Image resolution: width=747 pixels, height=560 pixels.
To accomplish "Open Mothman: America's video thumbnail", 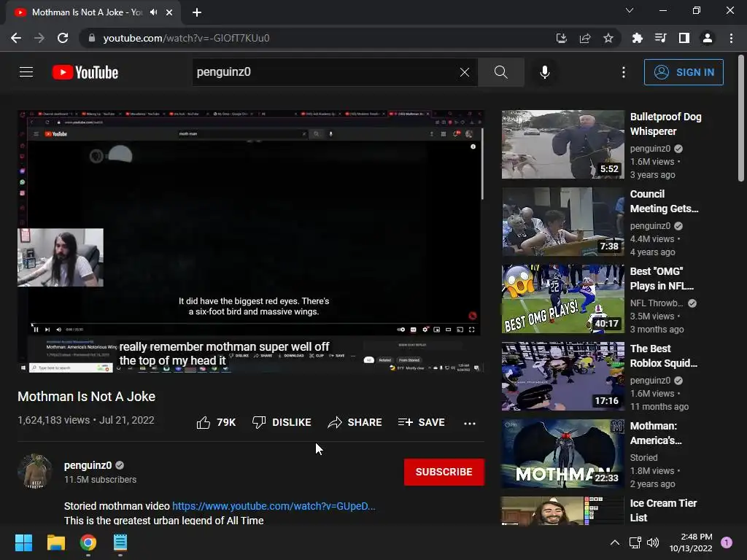I will pyautogui.click(x=562, y=454).
